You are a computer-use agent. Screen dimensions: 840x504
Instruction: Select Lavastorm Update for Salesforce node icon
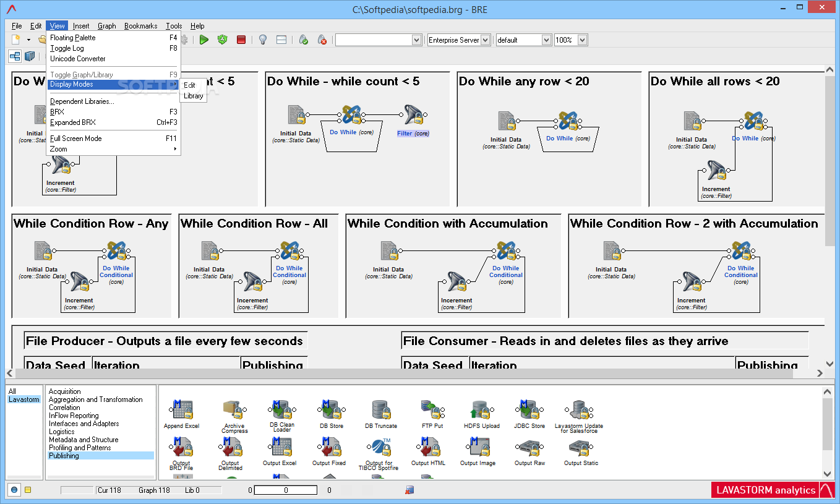tap(578, 410)
